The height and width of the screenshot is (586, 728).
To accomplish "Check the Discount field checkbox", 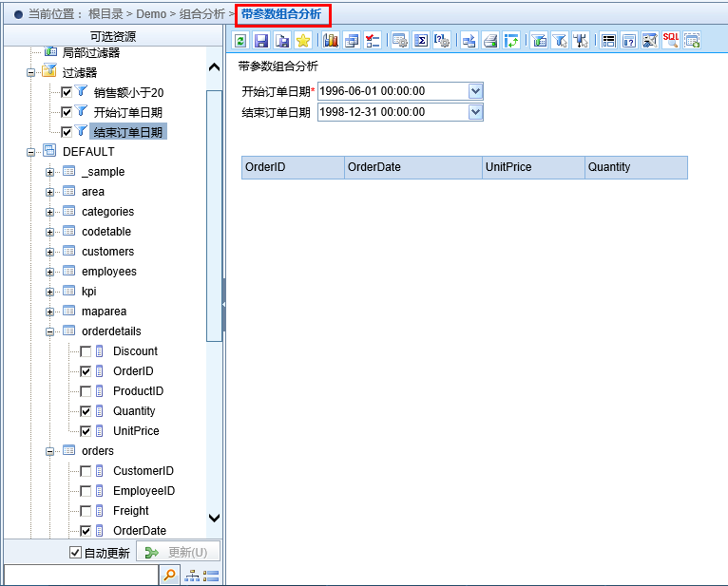I will pyautogui.click(x=86, y=351).
